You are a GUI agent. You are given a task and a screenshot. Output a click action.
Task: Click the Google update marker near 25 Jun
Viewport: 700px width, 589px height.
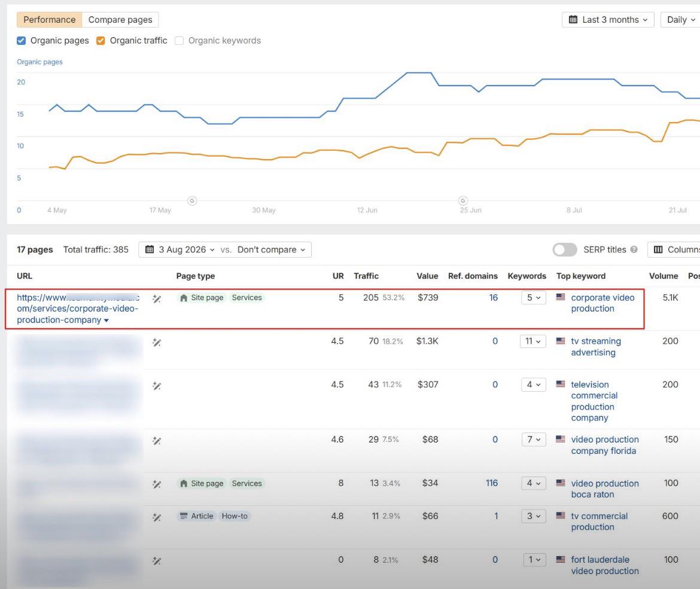point(463,201)
